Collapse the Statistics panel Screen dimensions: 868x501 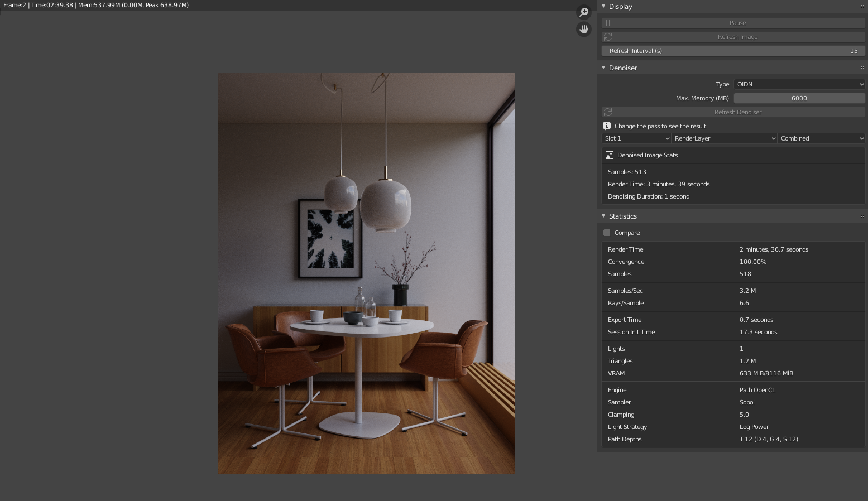click(x=603, y=216)
